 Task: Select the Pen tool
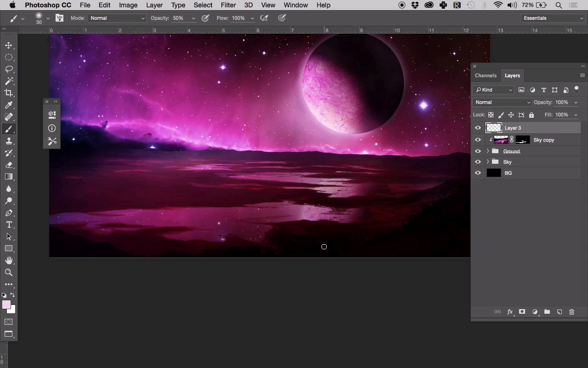click(9, 213)
